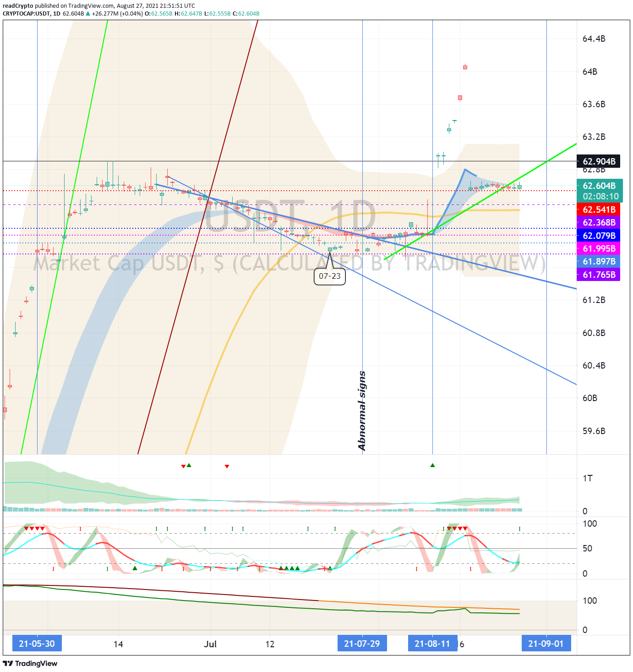The image size is (633, 672).
Task: Click the 21-08-11 date marker
Action: click(x=432, y=644)
